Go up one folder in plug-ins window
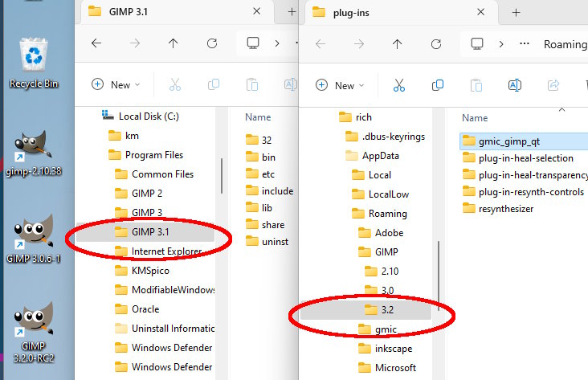588x380 pixels. click(397, 44)
